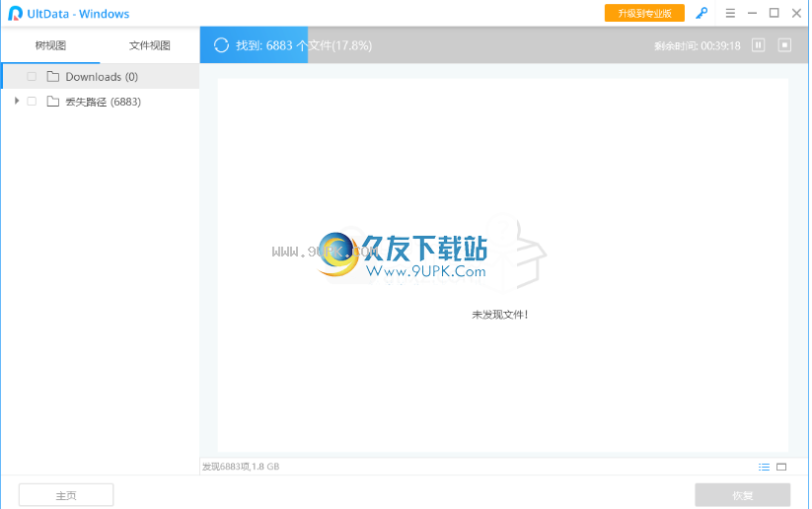Open the registration key icon
This screenshot has width=812, height=509.
pyautogui.click(x=701, y=13)
